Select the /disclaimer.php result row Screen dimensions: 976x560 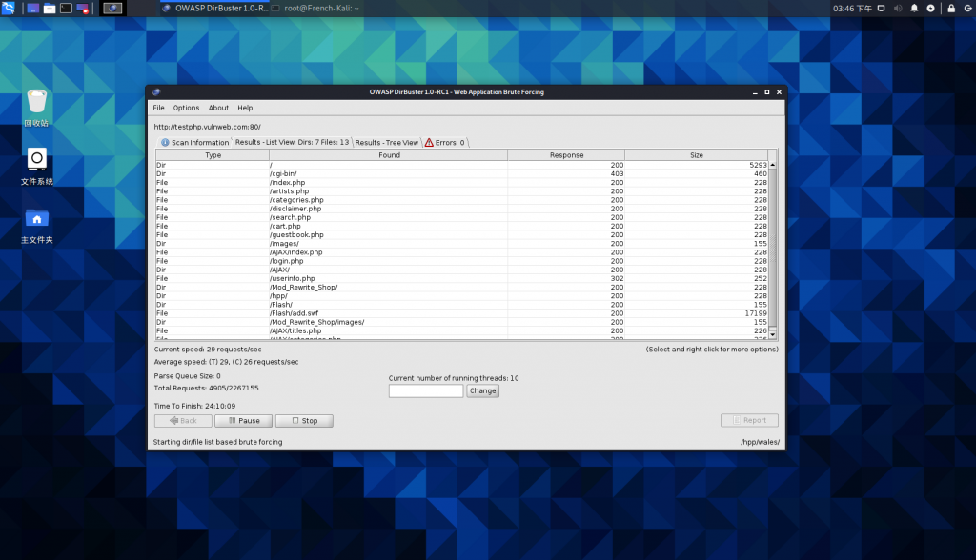[x=462, y=209]
